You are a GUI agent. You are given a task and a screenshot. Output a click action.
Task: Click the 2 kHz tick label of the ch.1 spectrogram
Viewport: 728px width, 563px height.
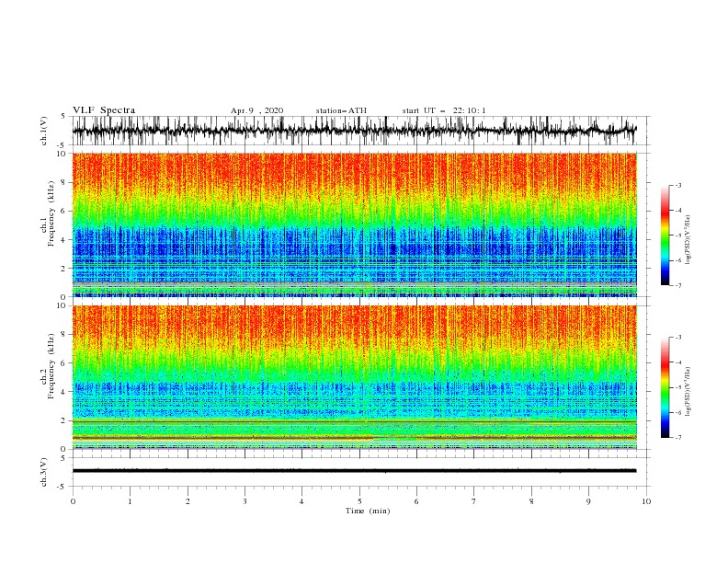(x=63, y=269)
